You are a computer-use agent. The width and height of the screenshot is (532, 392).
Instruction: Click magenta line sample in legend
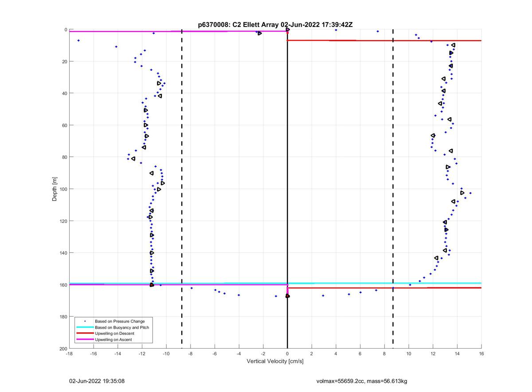pos(85,340)
